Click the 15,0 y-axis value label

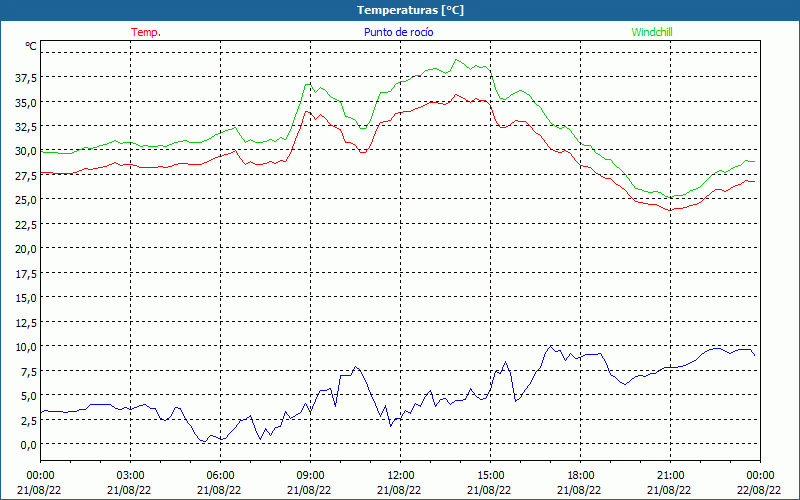(x=25, y=297)
